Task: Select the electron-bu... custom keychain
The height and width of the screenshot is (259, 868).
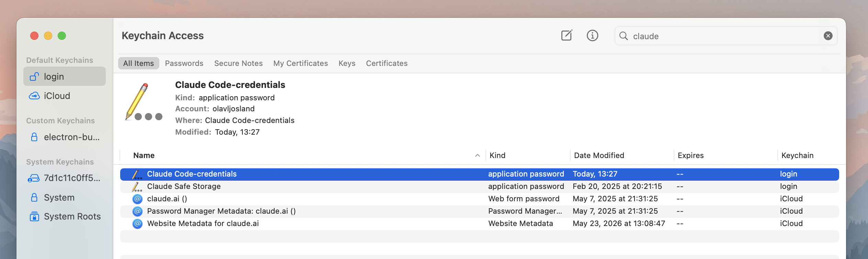Action: pyautogui.click(x=65, y=137)
